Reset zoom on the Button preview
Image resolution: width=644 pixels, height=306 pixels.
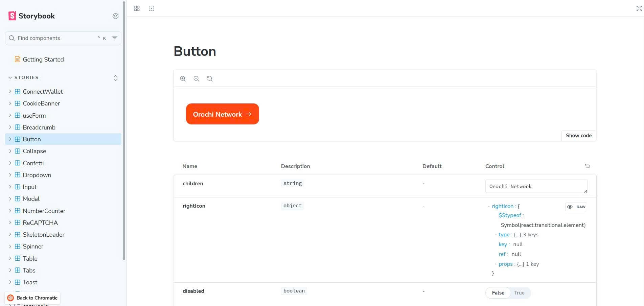[210, 78]
